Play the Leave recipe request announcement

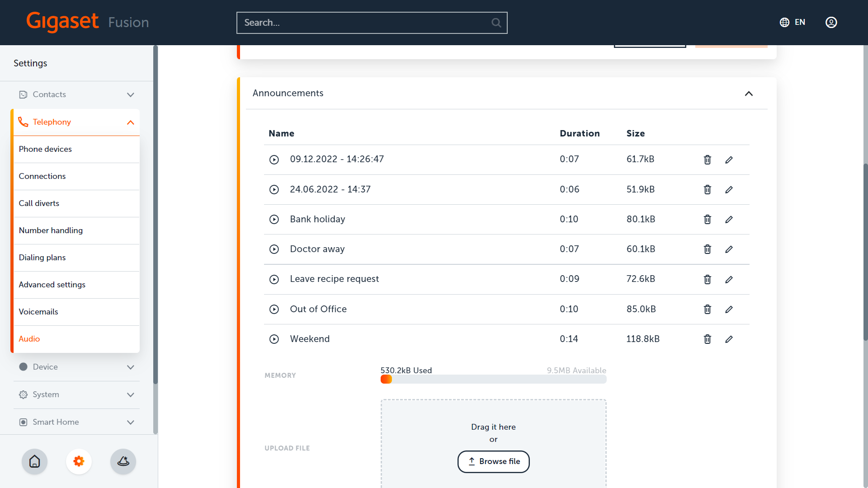(x=274, y=279)
